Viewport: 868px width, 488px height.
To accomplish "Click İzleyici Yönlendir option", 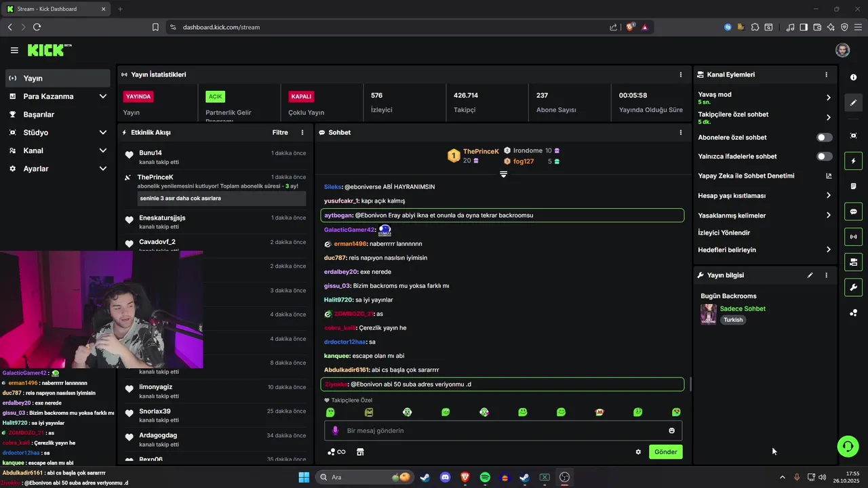I will [x=724, y=232].
